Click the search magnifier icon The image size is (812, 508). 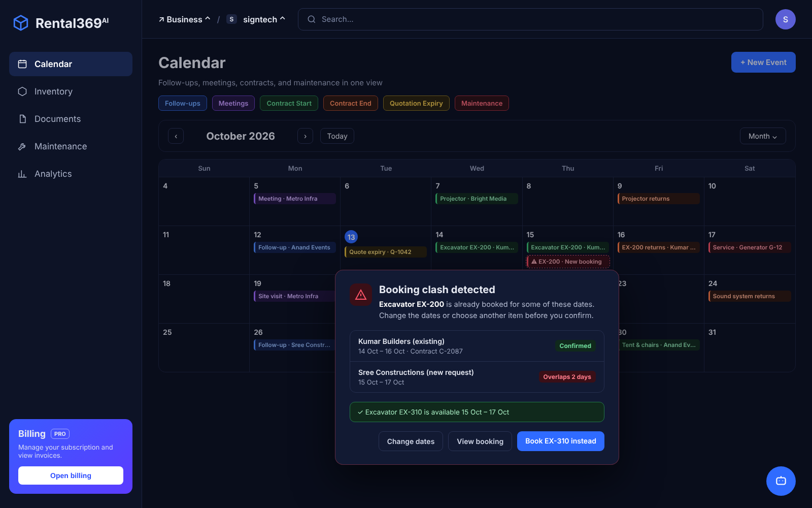pos(312,19)
